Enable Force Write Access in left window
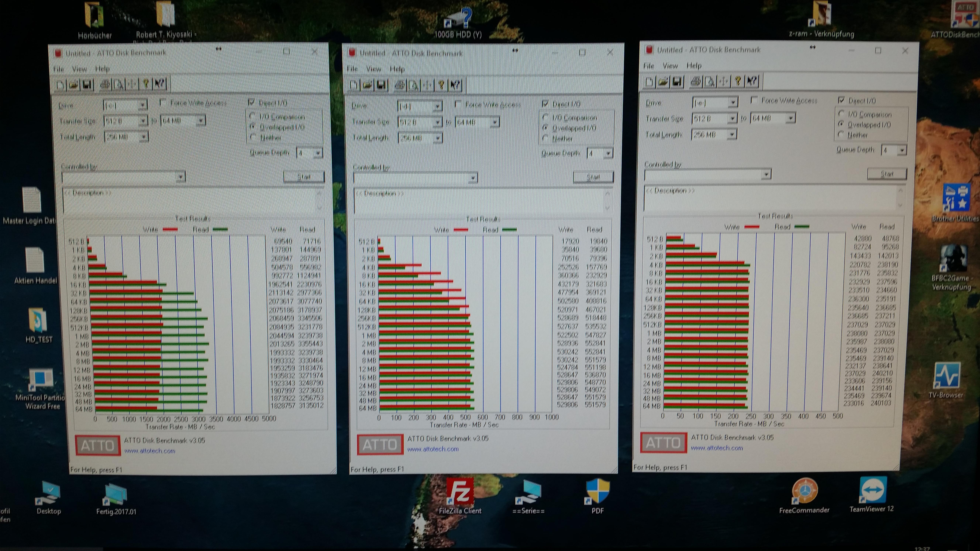Viewport: 980px width, 551px height. [x=163, y=102]
